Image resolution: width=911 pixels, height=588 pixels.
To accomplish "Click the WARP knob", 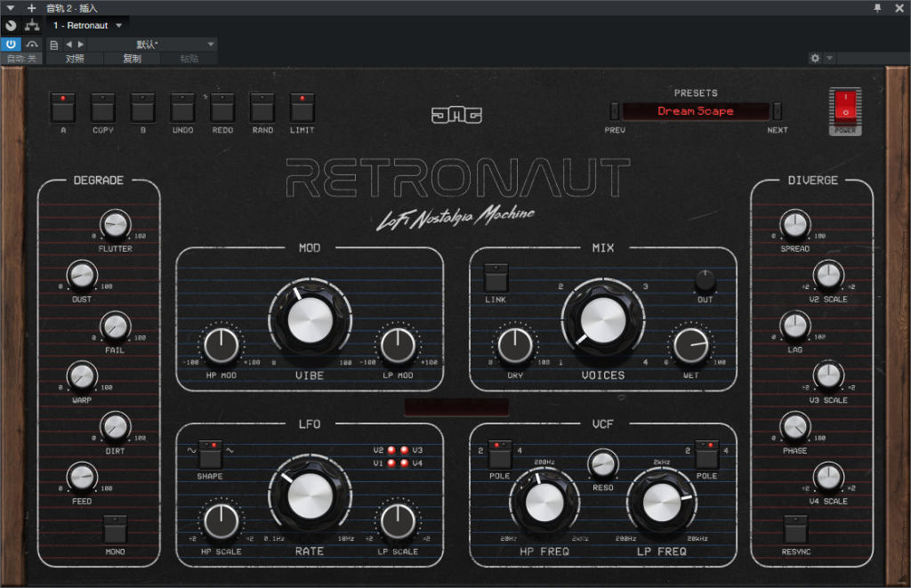I will point(82,376).
